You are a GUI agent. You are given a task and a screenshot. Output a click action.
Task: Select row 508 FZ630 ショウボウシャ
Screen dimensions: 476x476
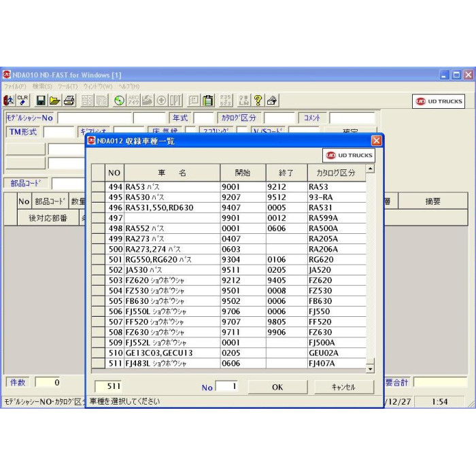click(x=229, y=332)
